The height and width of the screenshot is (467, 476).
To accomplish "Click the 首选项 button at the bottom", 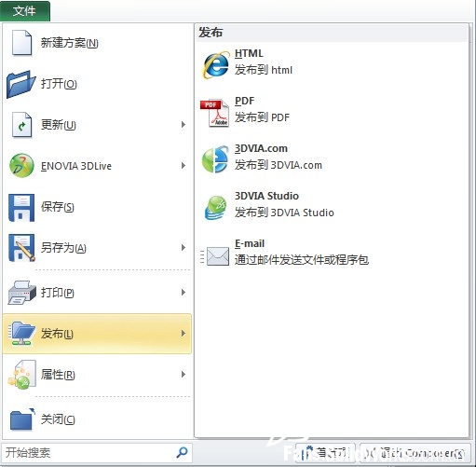I will (x=325, y=453).
